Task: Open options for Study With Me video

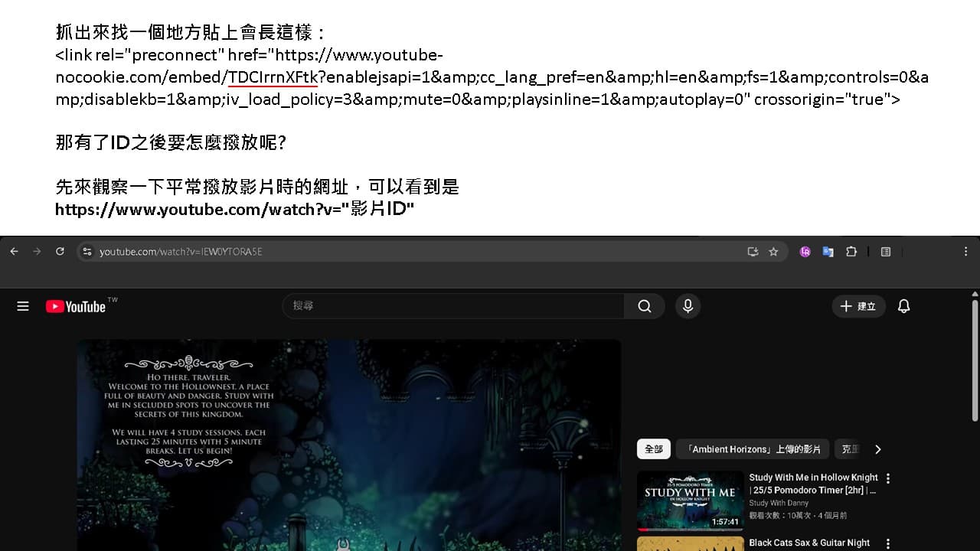Action: point(888,478)
